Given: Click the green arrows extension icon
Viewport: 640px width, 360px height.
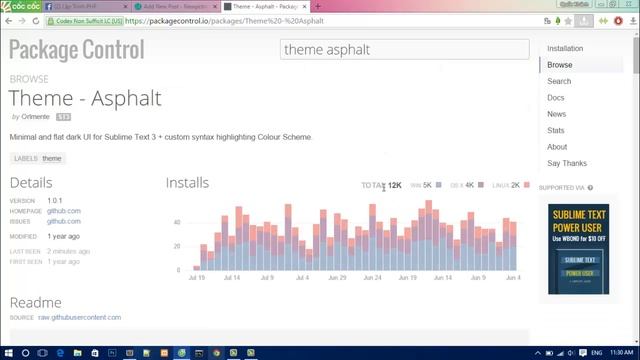Looking at the screenshot, I should click(x=603, y=21).
